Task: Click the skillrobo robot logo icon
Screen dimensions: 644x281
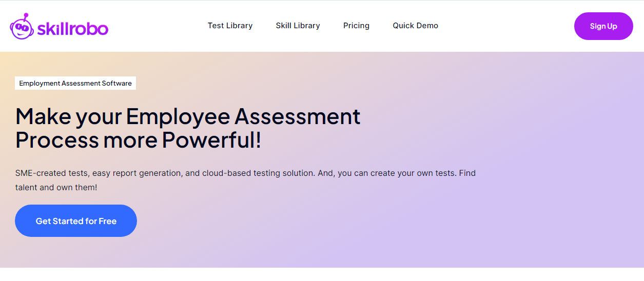Action: (x=22, y=26)
